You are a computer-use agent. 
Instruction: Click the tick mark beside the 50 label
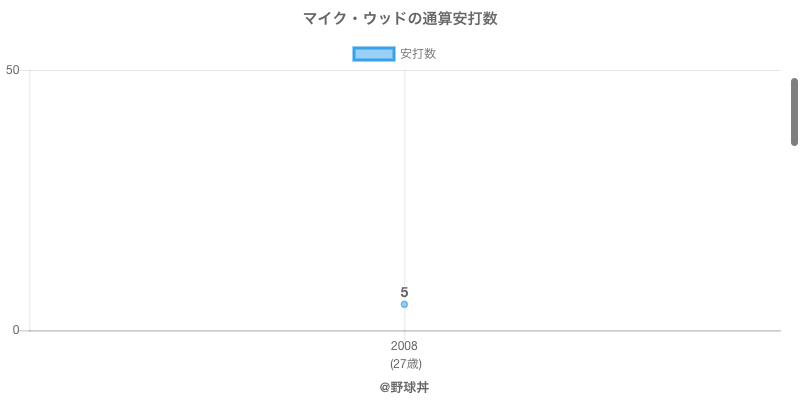tap(25, 70)
